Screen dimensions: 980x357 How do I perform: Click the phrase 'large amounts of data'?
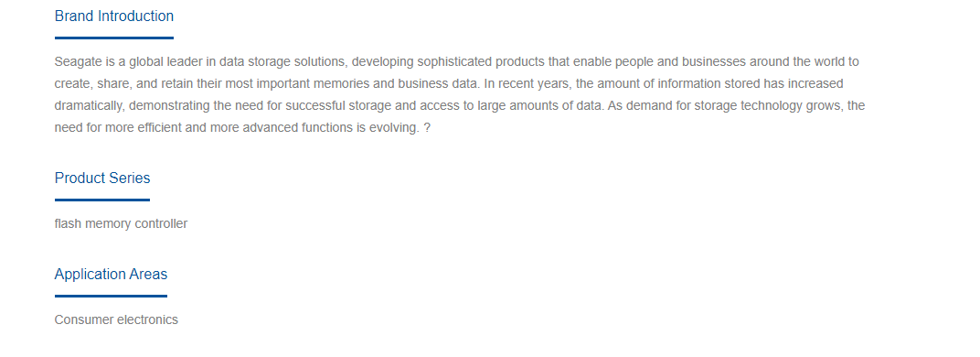[x=540, y=106]
